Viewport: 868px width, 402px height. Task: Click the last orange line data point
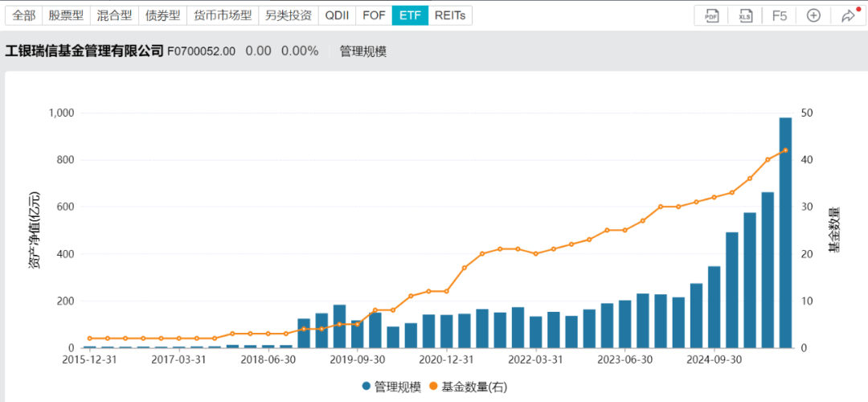pyautogui.click(x=785, y=150)
